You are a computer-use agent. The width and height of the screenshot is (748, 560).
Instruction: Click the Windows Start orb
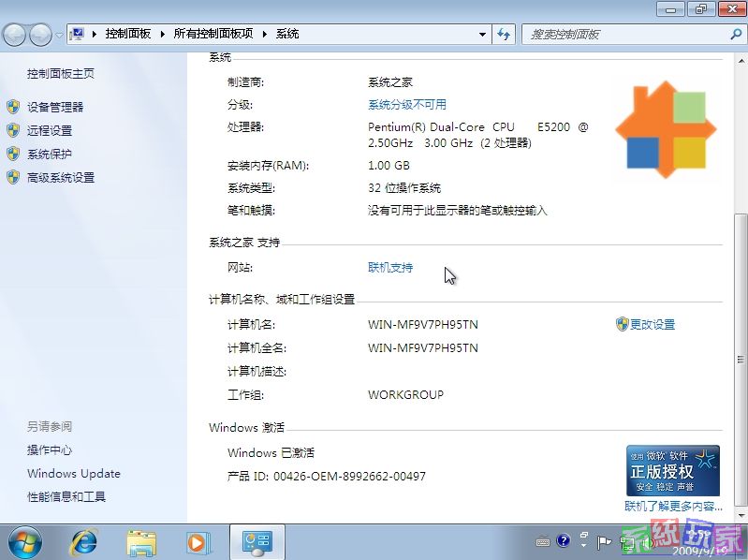tap(24, 542)
